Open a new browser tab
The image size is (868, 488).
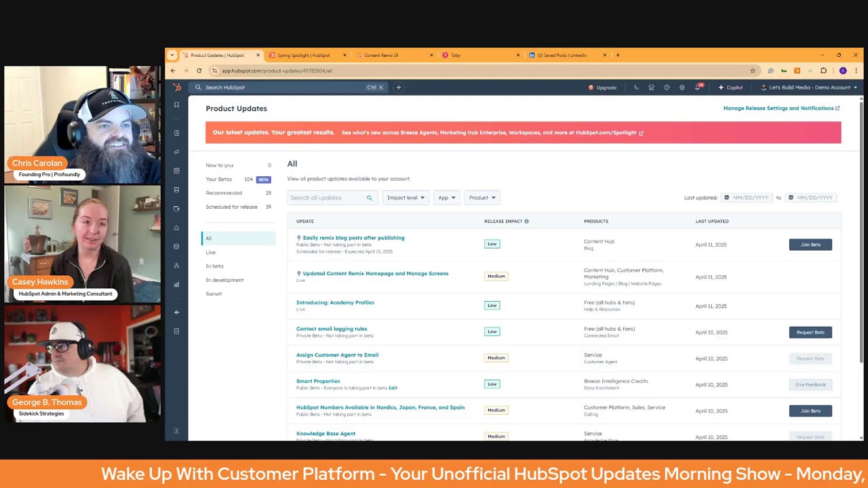coord(618,55)
